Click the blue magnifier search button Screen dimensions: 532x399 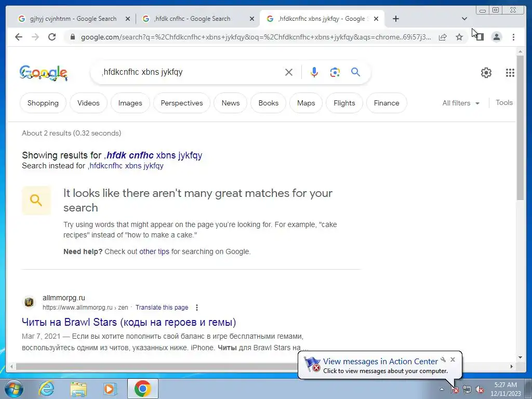point(355,72)
